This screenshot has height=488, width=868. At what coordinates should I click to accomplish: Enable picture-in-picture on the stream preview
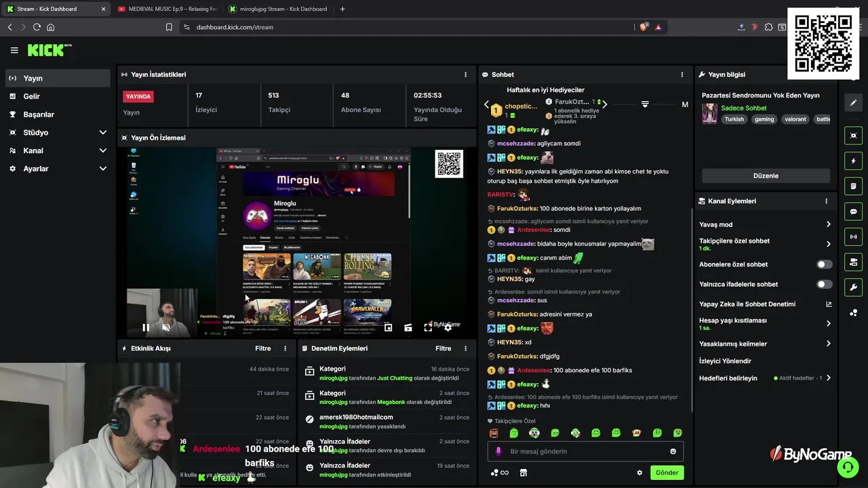[388, 327]
